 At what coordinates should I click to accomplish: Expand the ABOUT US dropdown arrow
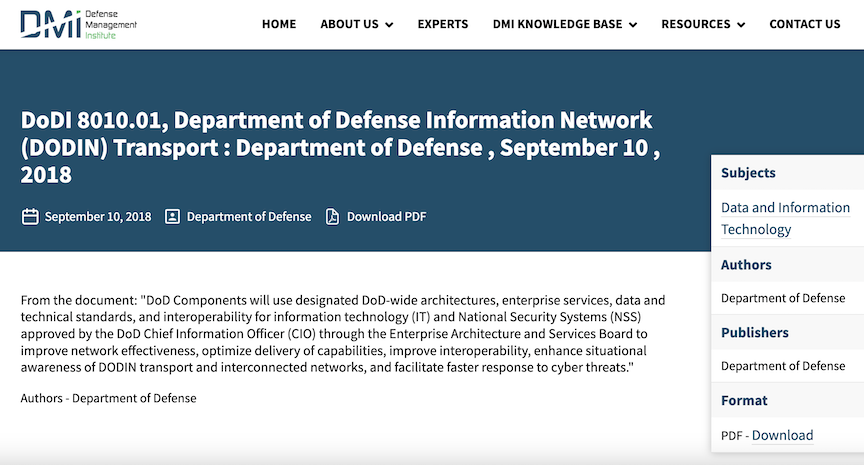[x=388, y=25]
